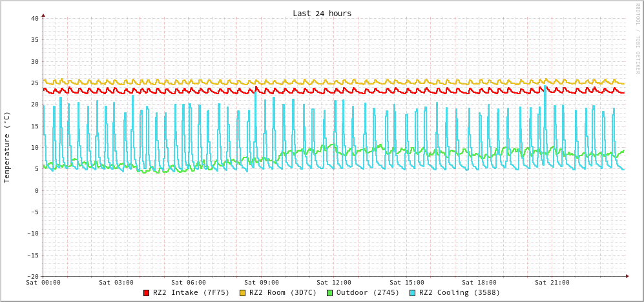Click the Sat 06:00 time axis label
644x302 pixels.
click(x=189, y=283)
